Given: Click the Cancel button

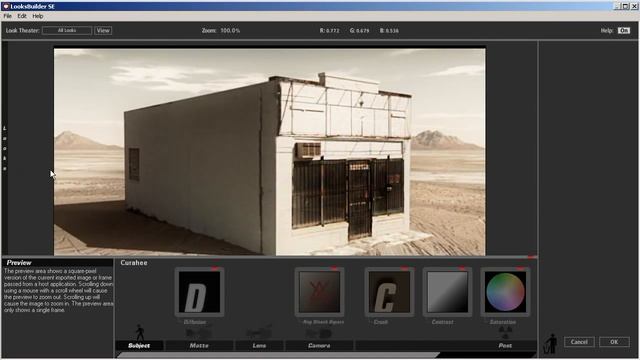Looking at the screenshot, I should pyautogui.click(x=579, y=342).
